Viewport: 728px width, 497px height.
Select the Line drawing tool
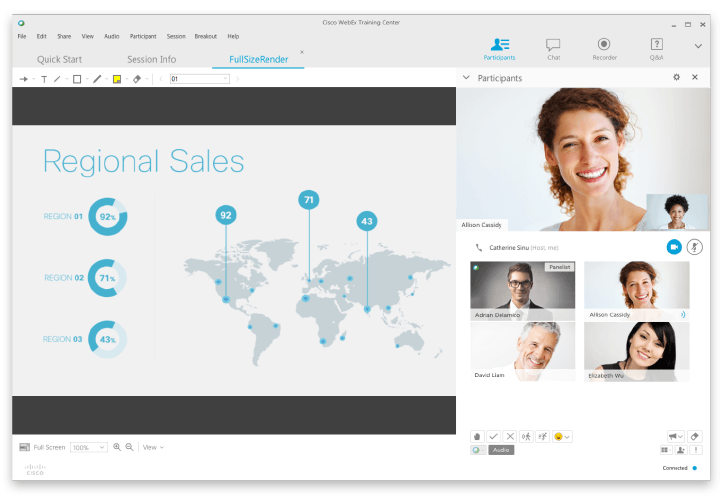tap(57, 79)
